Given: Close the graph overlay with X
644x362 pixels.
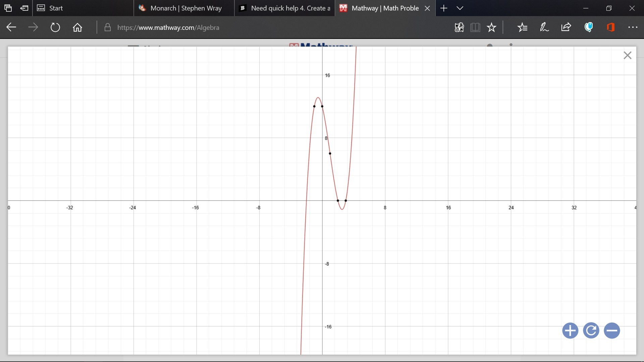Looking at the screenshot, I should tap(627, 55).
